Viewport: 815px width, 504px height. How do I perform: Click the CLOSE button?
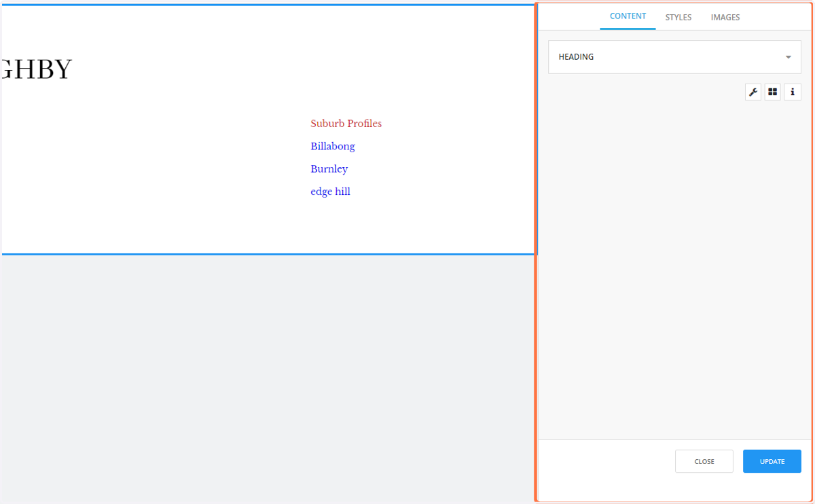click(704, 461)
